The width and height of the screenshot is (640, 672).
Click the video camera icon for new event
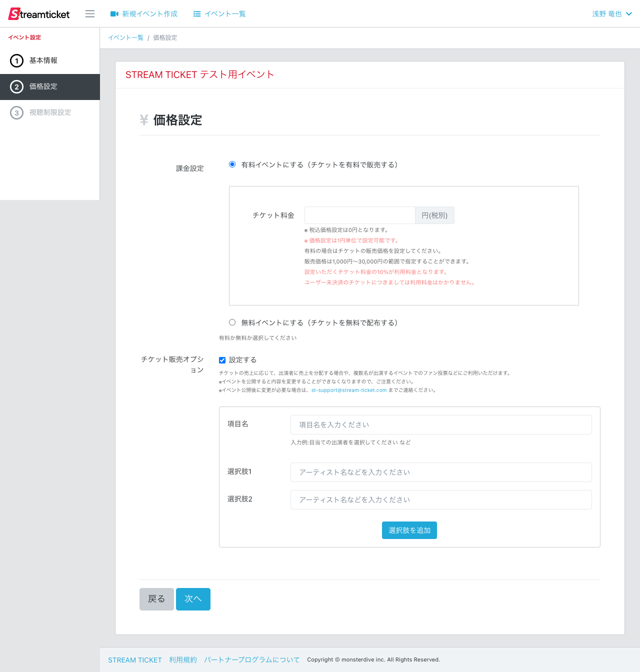coord(114,14)
